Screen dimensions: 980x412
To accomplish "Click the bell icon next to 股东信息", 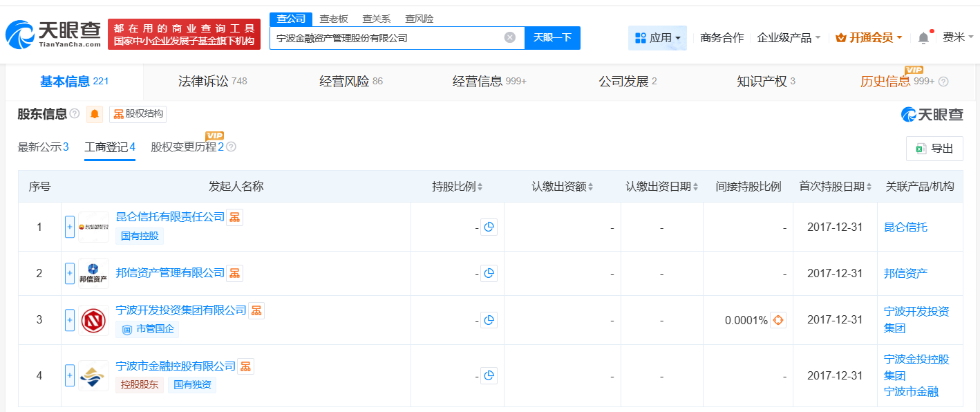I will (x=95, y=115).
